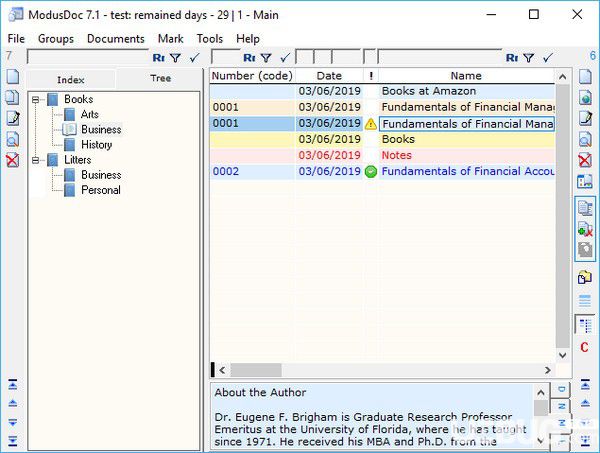This screenshot has width=600, height=453.
Task: Select the red Notes document row
Action: coord(382,155)
